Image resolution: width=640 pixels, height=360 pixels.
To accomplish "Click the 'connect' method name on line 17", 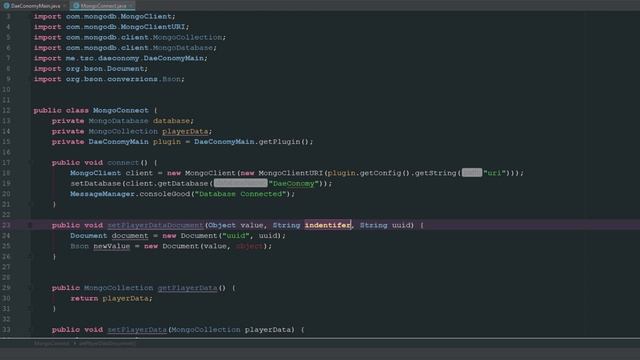I will click(x=123, y=162).
